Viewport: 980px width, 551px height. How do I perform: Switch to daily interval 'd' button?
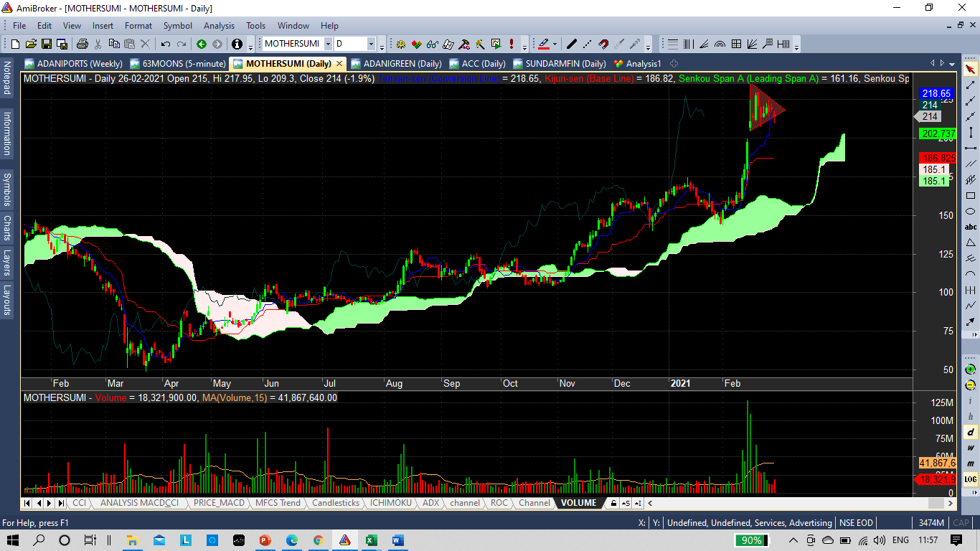point(970,433)
